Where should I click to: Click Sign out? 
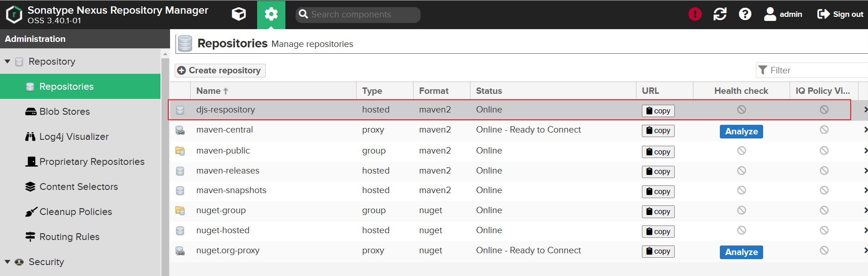pyautogui.click(x=840, y=15)
